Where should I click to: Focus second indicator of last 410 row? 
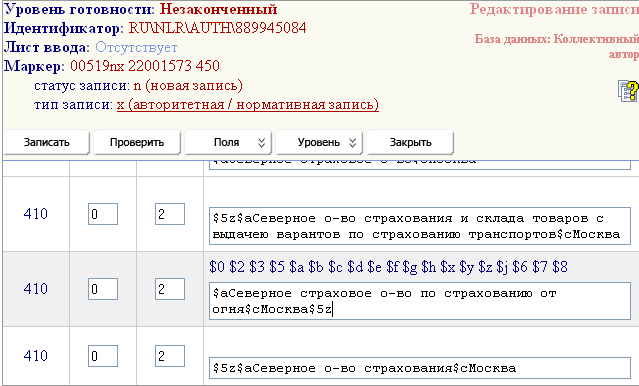pyautogui.click(x=170, y=356)
